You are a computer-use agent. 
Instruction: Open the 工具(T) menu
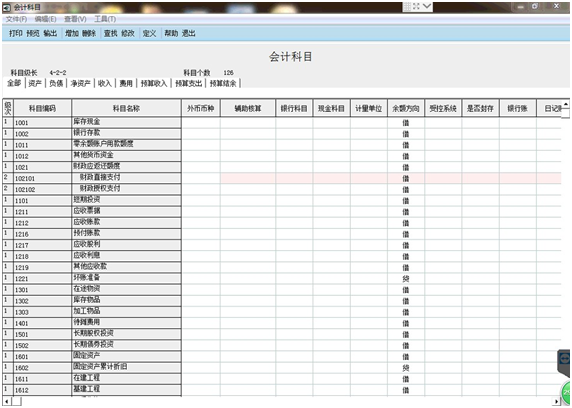click(105, 19)
